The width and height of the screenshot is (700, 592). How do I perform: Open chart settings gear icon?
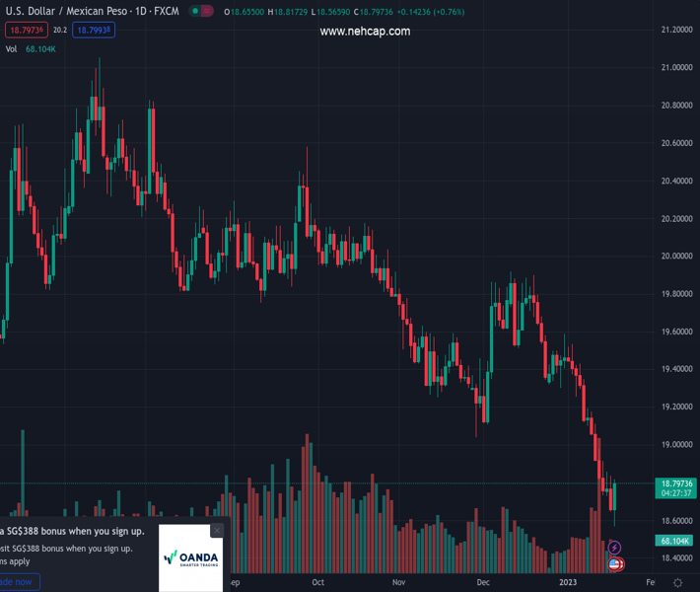678,583
